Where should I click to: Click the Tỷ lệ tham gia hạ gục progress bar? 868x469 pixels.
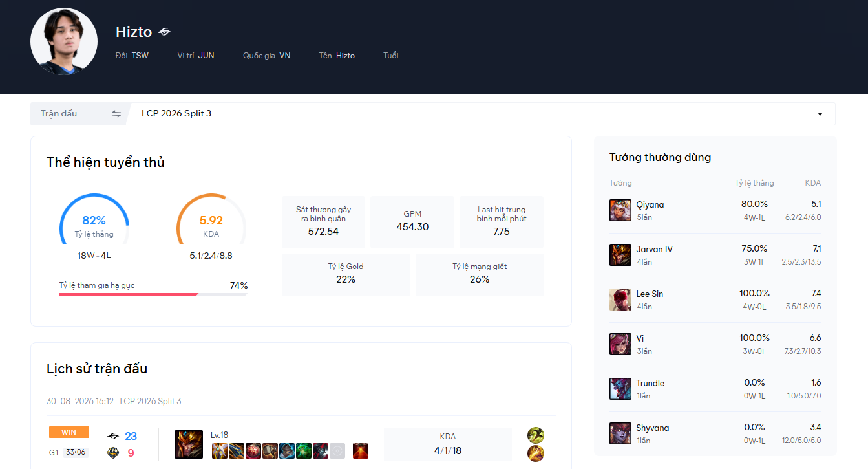(x=153, y=294)
